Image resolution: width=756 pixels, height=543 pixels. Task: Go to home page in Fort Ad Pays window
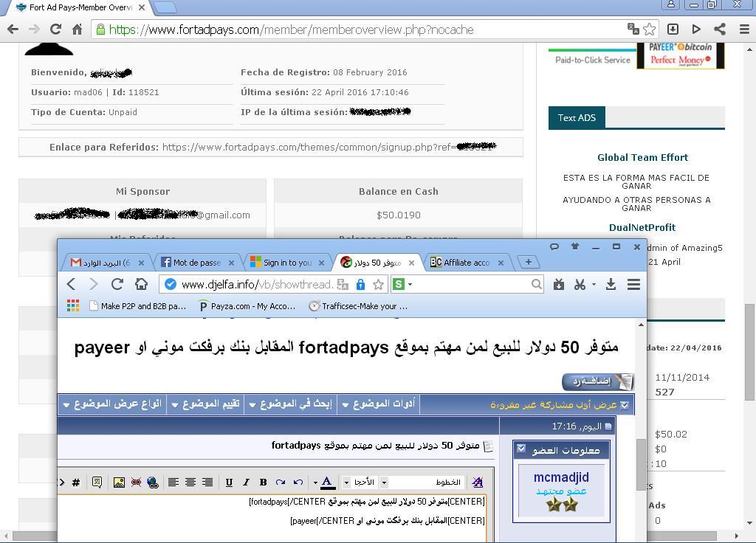coord(77,30)
